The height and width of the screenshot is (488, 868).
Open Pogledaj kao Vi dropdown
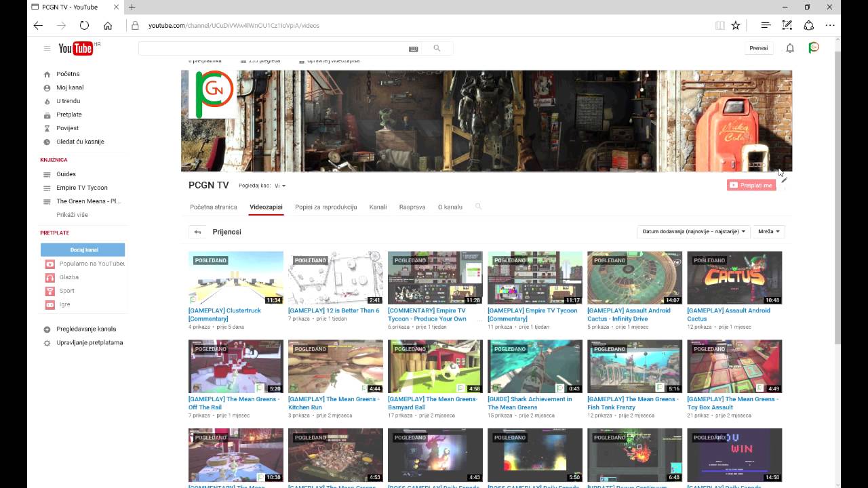pos(280,186)
